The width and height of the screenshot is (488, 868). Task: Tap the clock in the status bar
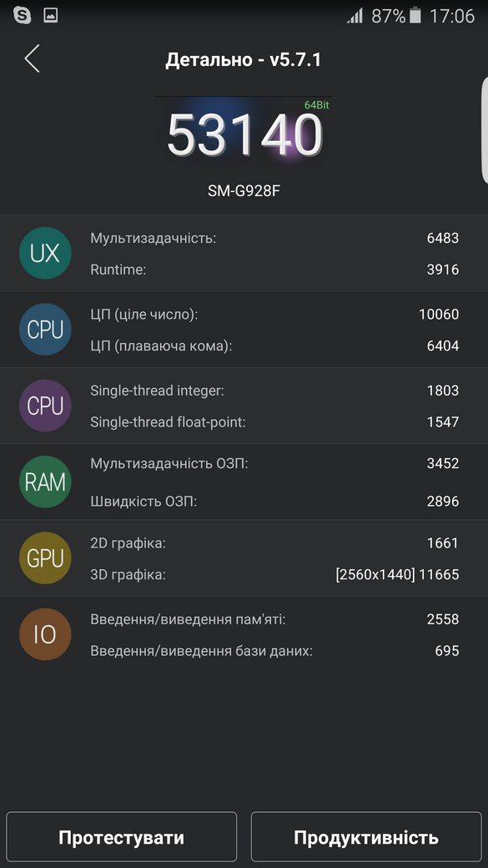pyautogui.click(x=456, y=14)
